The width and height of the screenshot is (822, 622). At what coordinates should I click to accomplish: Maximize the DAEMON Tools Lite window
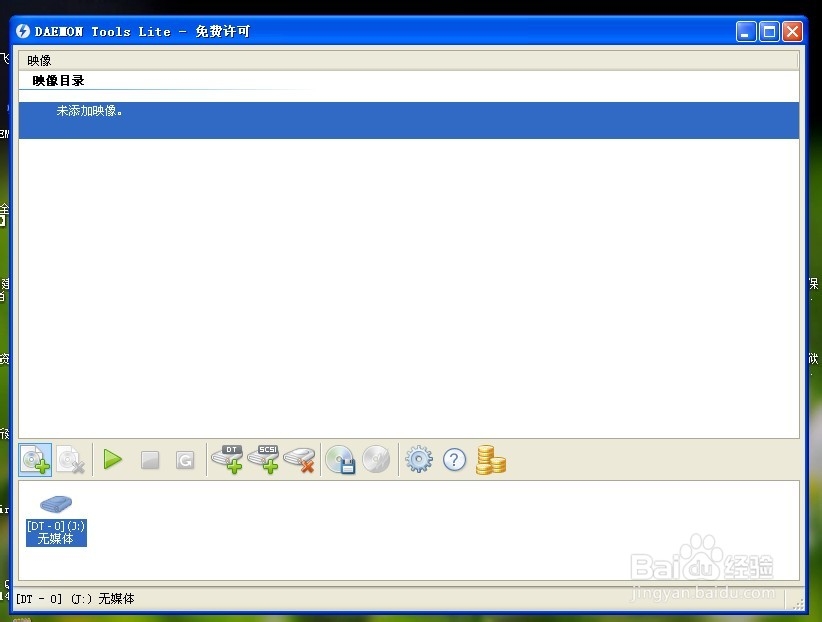[769, 31]
